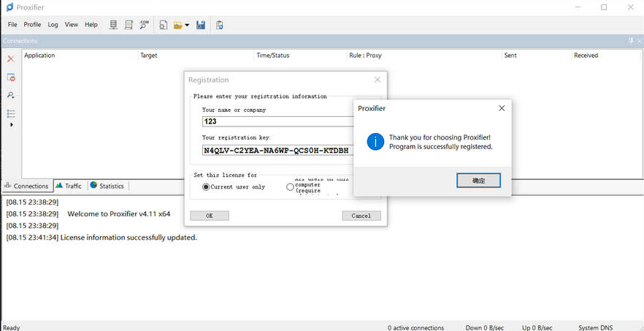
Task: Click the list view options sidebar icon
Action: coord(11,113)
